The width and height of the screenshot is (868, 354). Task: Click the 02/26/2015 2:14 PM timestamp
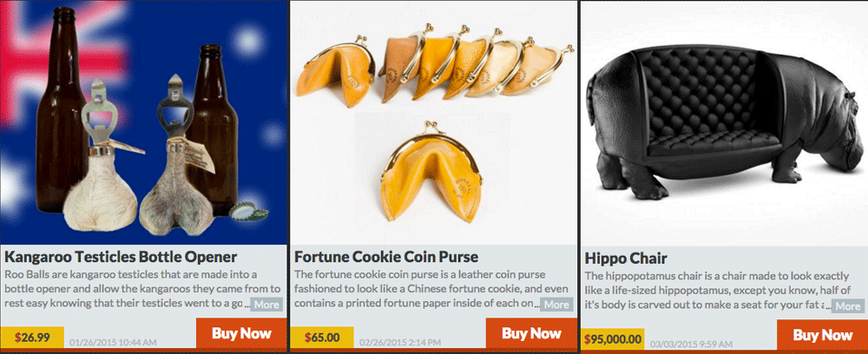coord(400,343)
